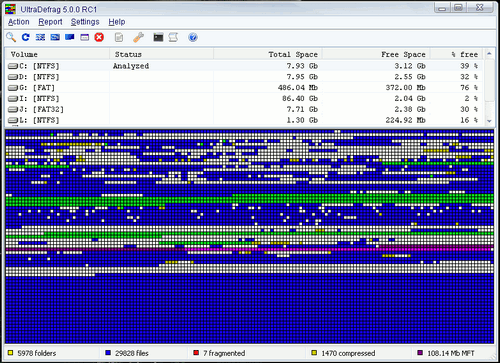Sort by the Volume column header

[57, 54]
